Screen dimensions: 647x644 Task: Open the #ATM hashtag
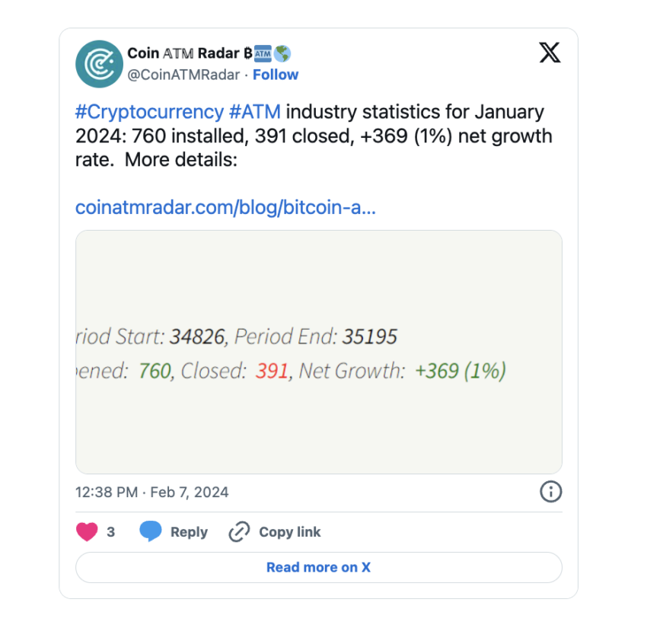click(x=254, y=112)
